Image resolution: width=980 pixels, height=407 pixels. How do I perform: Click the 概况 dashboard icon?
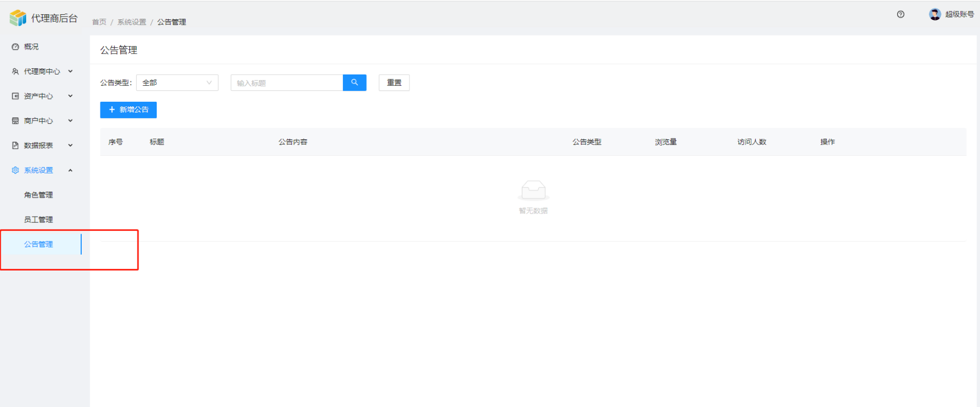pyautogui.click(x=15, y=47)
